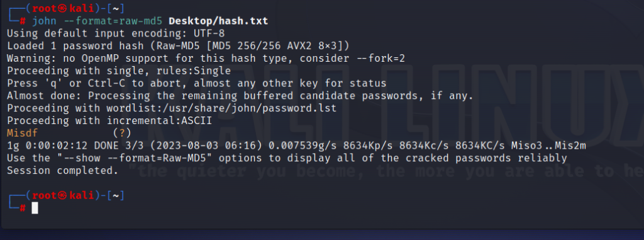Click the white block cursor at the prompt

(35, 208)
